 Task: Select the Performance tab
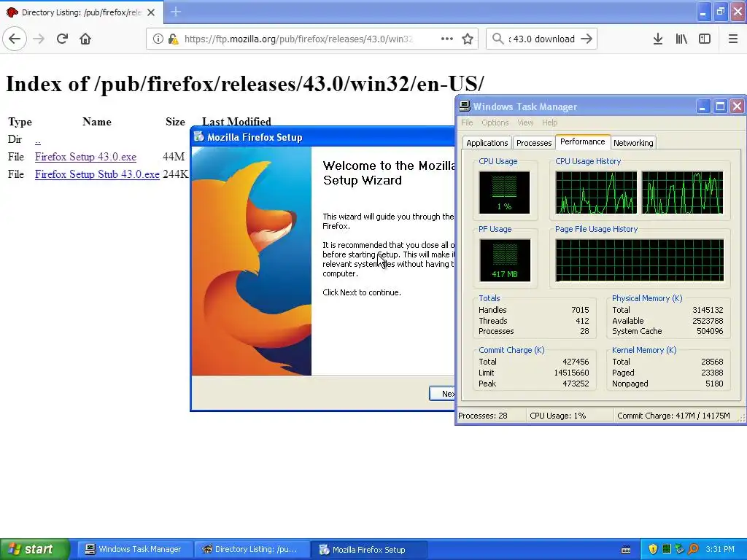583,141
